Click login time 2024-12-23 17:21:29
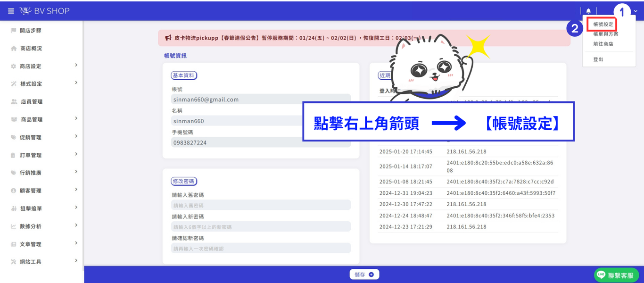 click(x=406, y=227)
